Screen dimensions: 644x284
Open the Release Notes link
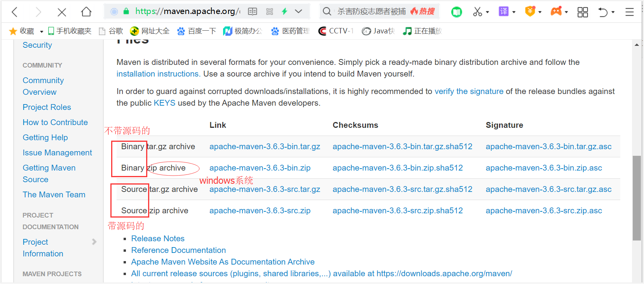[158, 239]
